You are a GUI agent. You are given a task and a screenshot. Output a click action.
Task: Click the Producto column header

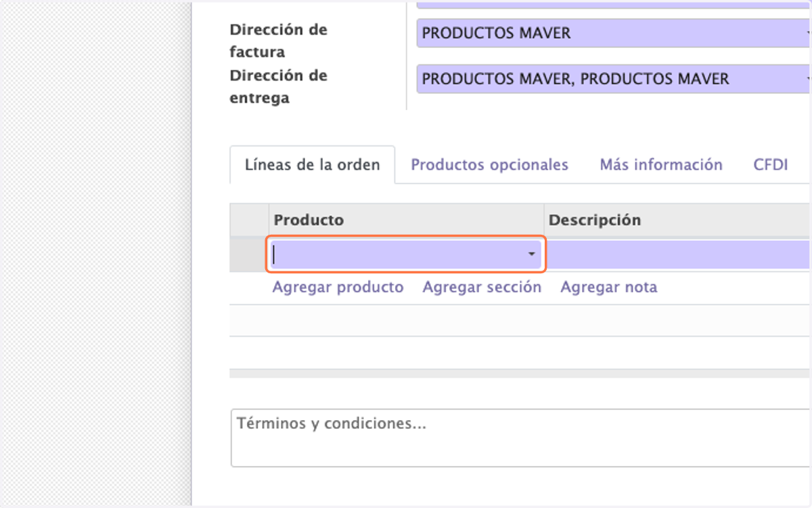pyautogui.click(x=407, y=220)
